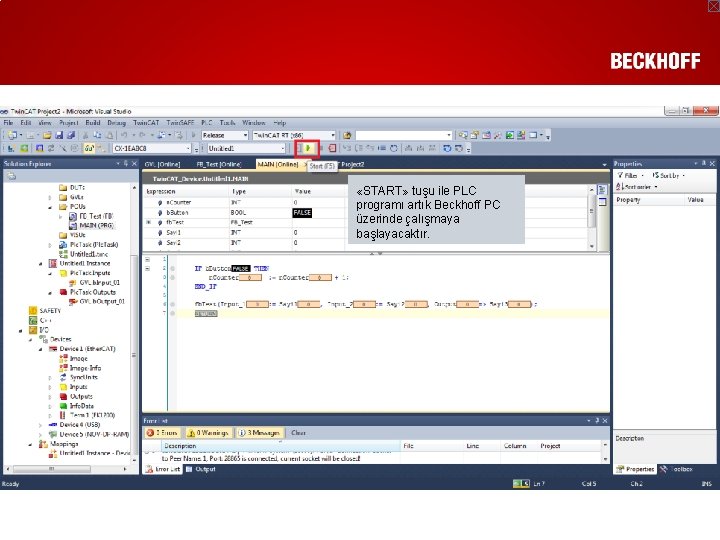
Task: Toggle the auto-hide pin on the Properties panel
Action: 703,163
